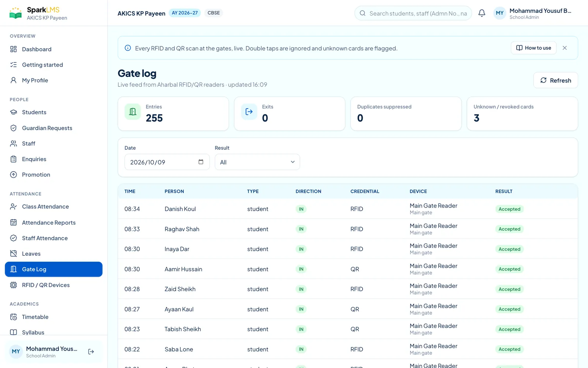Click the PERSON column header

[x=174, y=192]
